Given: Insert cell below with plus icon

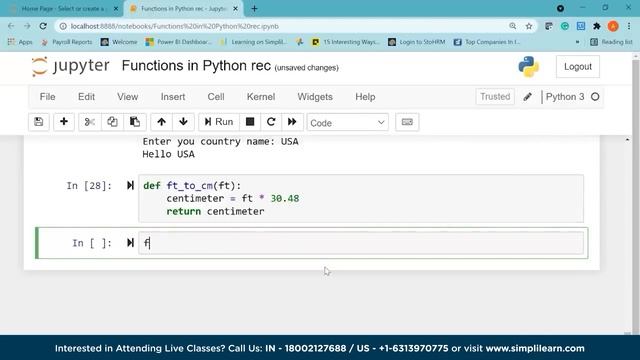Looking at the screenshot, I should click(x=64, y=122).
